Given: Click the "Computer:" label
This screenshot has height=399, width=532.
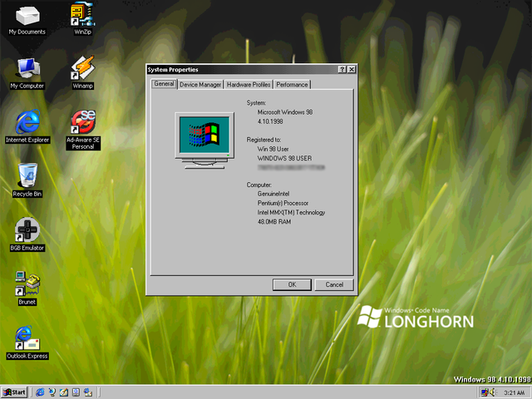Looking at the screenshot, I should click(259, 185).
